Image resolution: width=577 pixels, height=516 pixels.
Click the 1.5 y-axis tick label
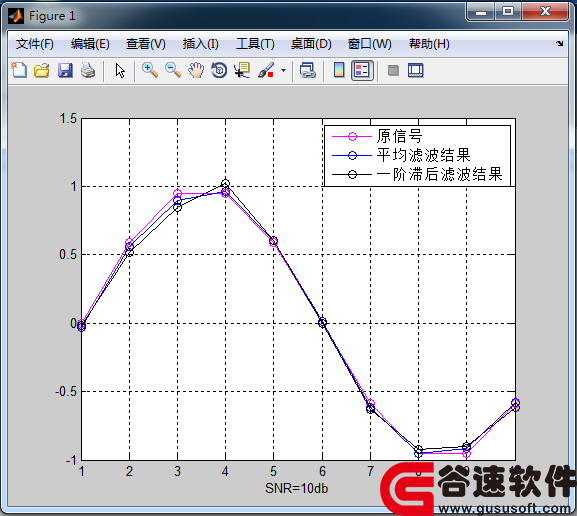coord(68,119)
